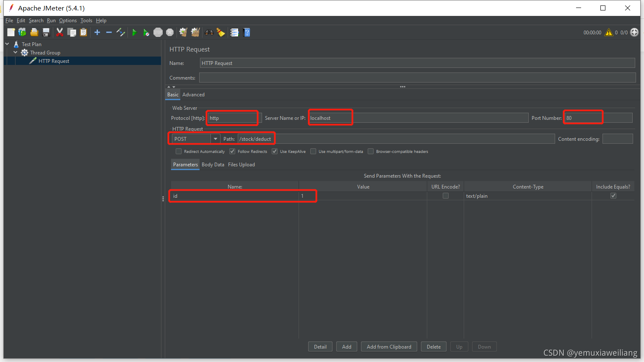Click the Stop sign icon
Screen dimensions: 644x362
pos(158,32)
